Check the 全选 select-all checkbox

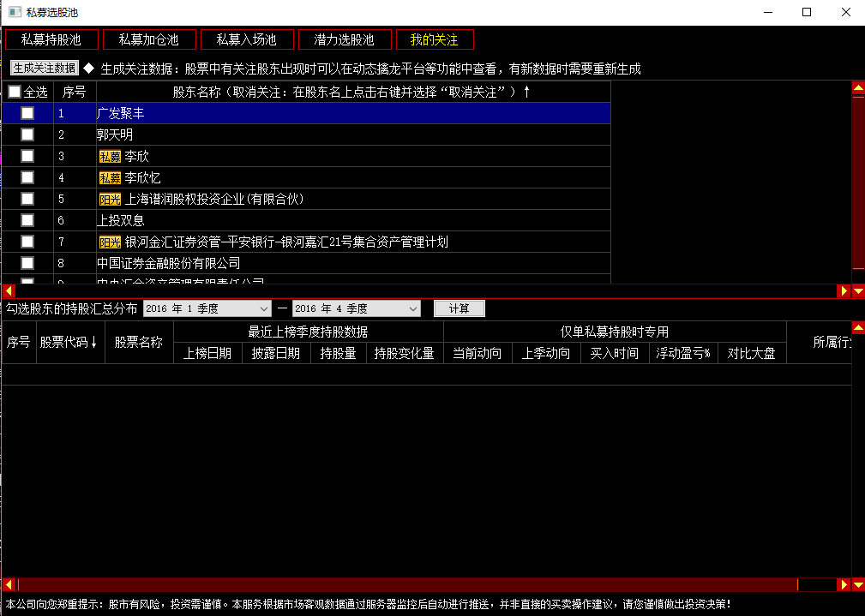tap(15, 92)
